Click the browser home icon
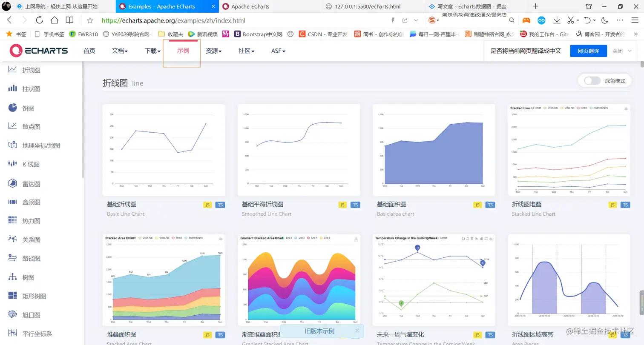Image resolution: width=644 pixels, height=345 pixels. coord(54,20)
